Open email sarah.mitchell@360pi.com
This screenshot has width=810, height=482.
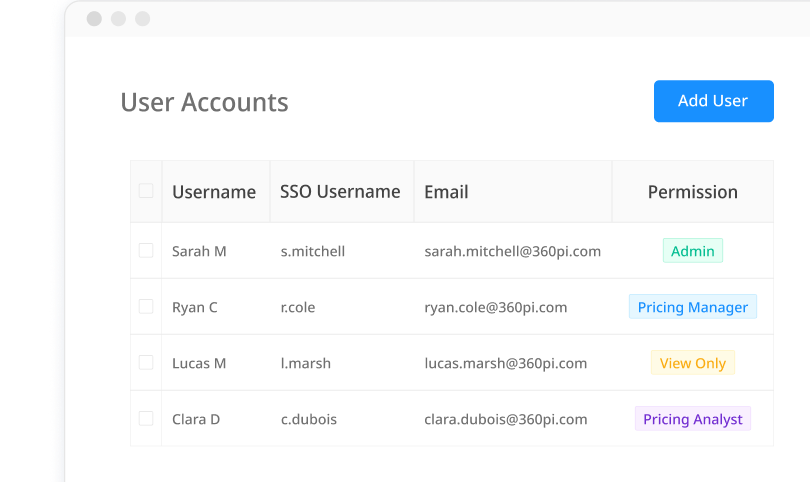tap(512, 251)
